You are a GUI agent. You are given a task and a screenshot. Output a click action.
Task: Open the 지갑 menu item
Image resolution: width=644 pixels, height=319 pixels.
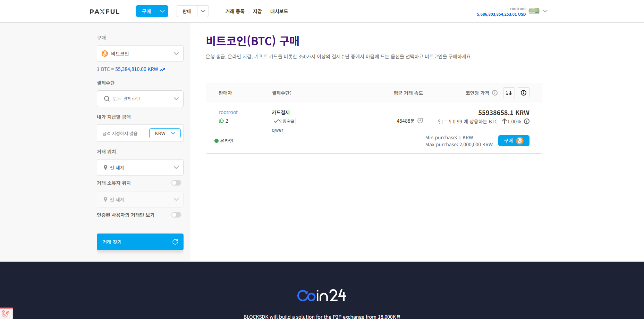257,11
